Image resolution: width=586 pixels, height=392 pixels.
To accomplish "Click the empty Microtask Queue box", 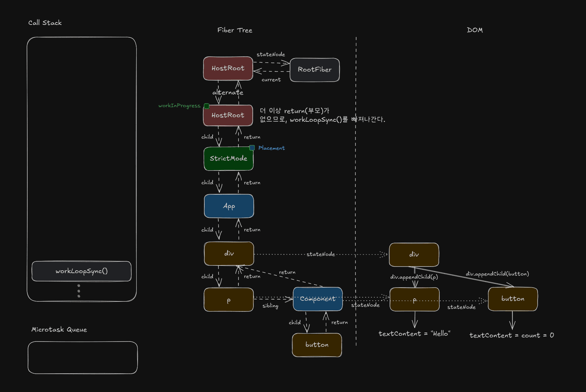I will (83, 357).
